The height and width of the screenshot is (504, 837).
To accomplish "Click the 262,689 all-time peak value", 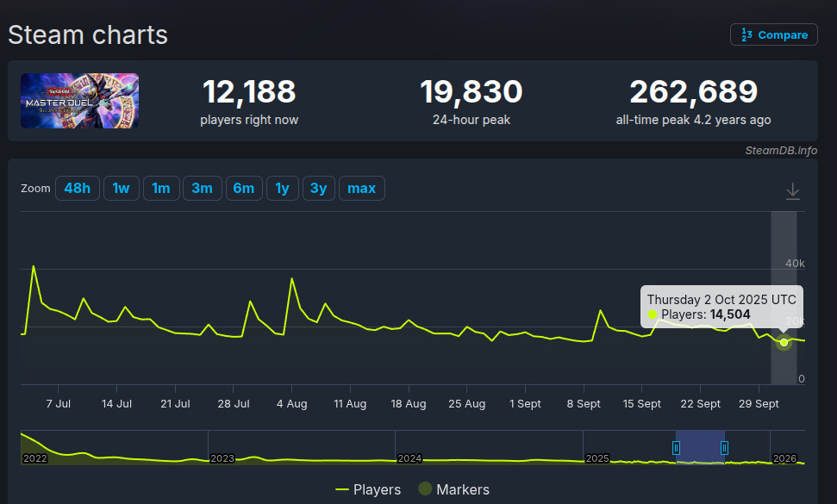I will (x=693, y=91).
